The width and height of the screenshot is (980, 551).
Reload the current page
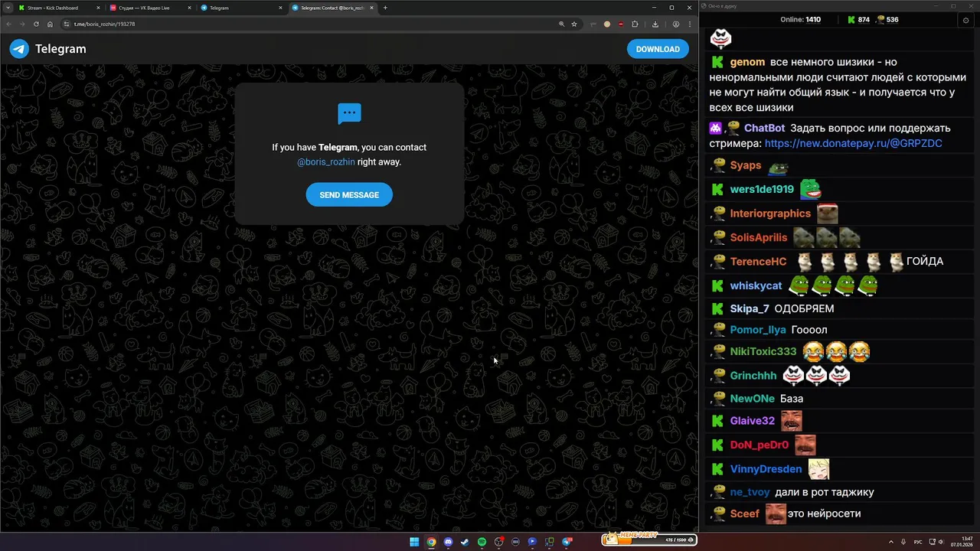36,24
